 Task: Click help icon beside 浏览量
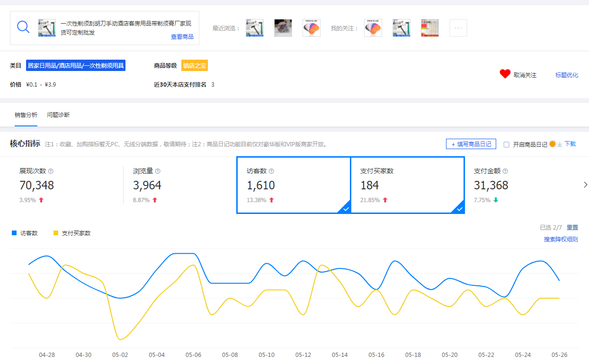158,171
